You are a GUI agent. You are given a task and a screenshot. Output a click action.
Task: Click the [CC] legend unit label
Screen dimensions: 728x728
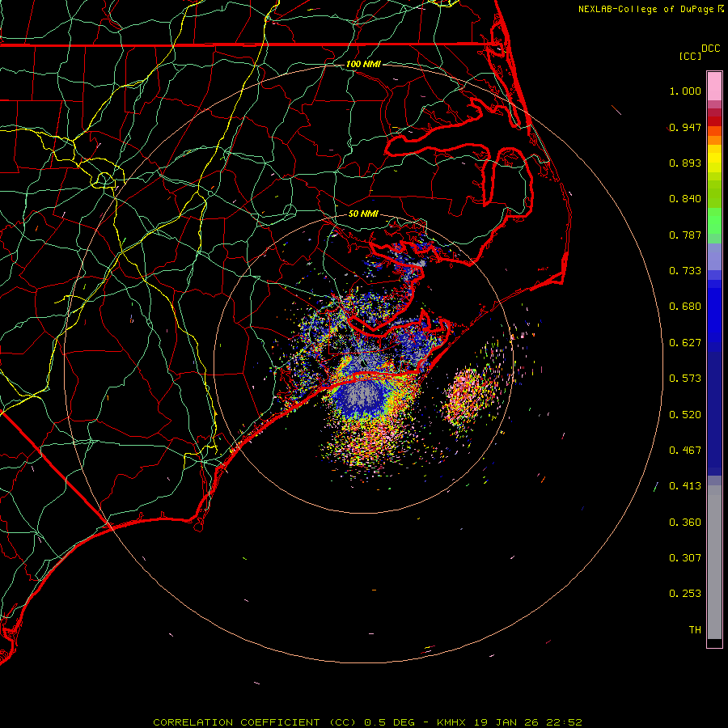coord(690,56)
